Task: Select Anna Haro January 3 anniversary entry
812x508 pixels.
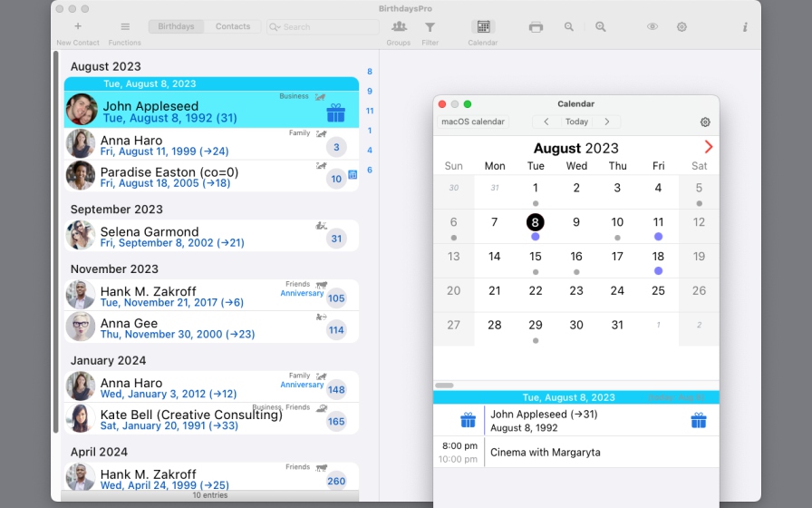Action: [211, 386]
